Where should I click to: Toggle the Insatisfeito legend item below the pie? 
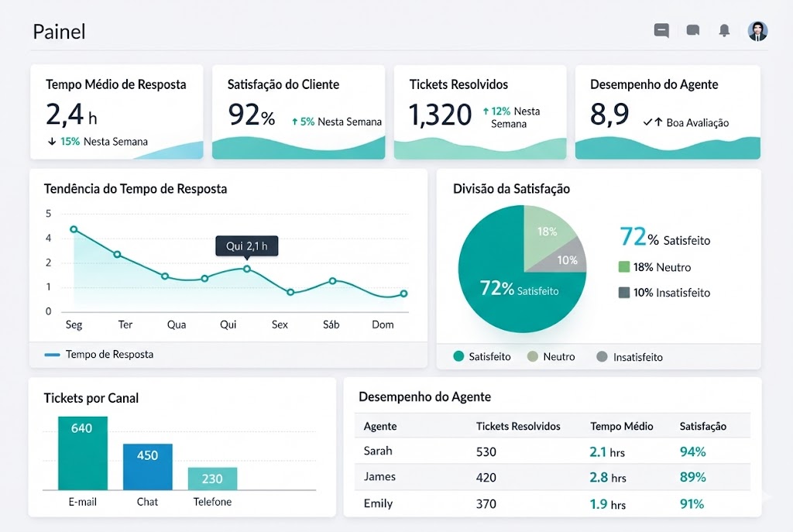click(630, 357)
